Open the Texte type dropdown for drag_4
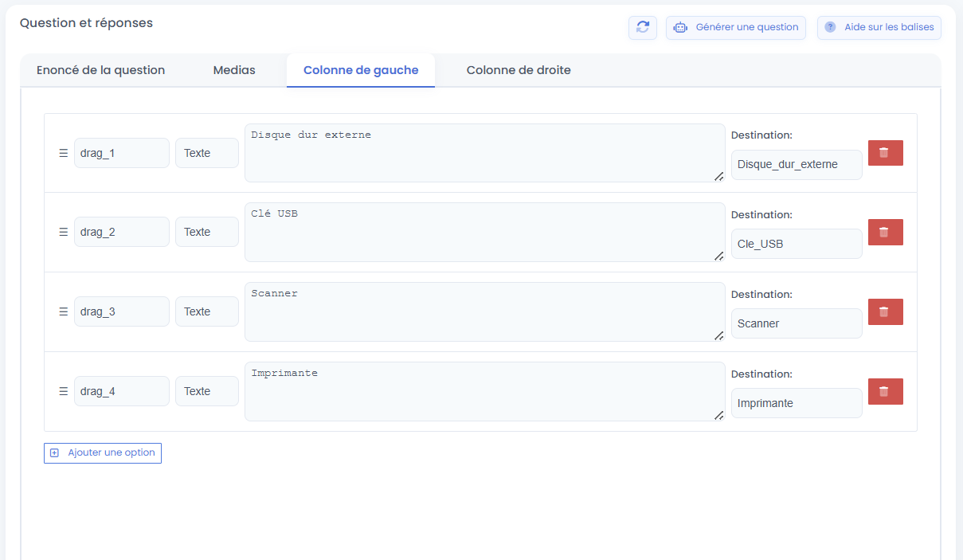The image size is (963, 560). click(x=207, y=391)
